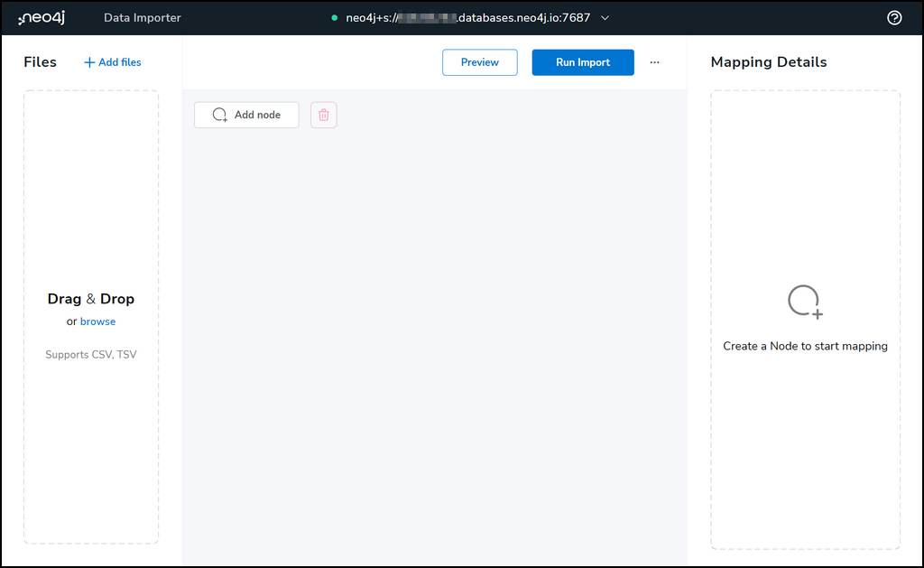
Task: Click the Preview button
Action: (x=479, y=62)
